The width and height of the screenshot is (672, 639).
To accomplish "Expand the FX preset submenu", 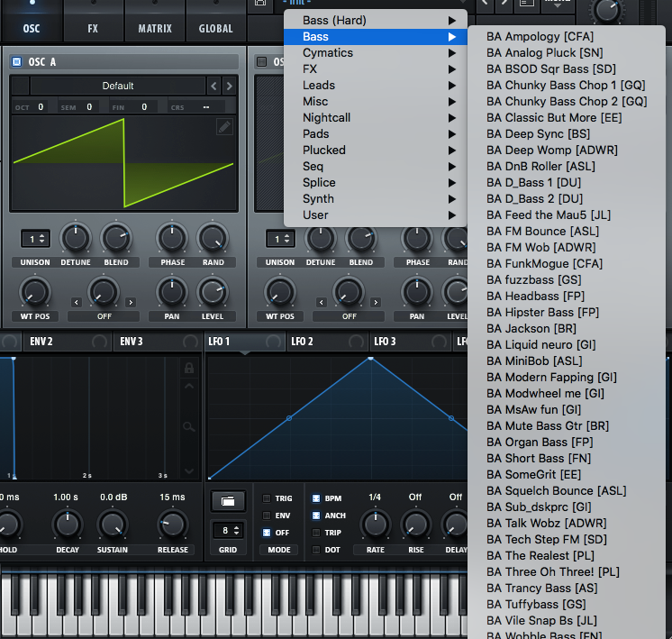I will click(x=376, y=69).
